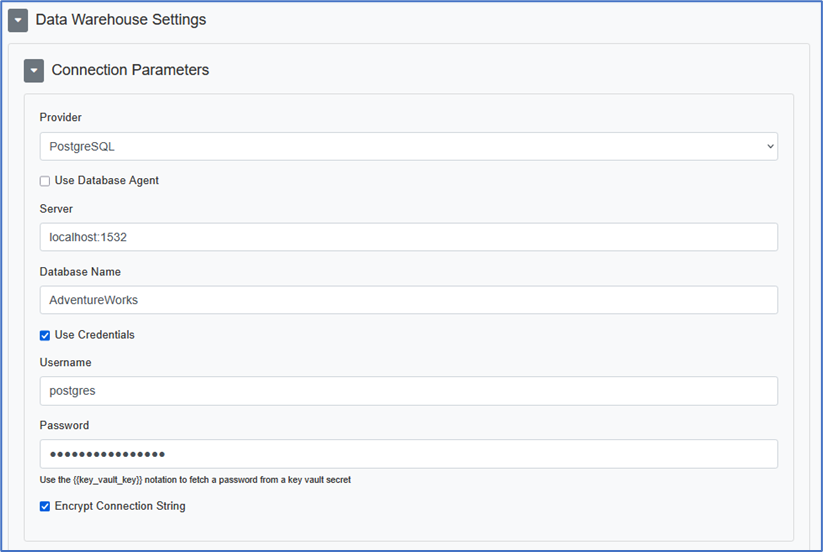Click the Data Warehouse Settings heading text
The image size is (823, 552).
120,19
